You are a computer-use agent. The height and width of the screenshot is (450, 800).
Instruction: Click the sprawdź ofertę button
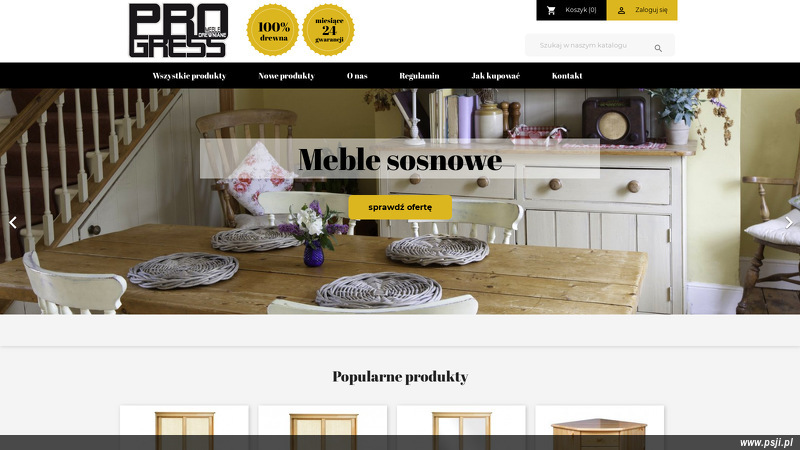click(400, 207)
